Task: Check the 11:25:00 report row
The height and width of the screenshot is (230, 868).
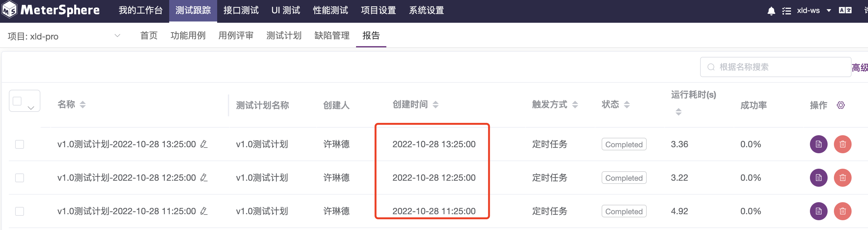Action: (x=19, y=211)
